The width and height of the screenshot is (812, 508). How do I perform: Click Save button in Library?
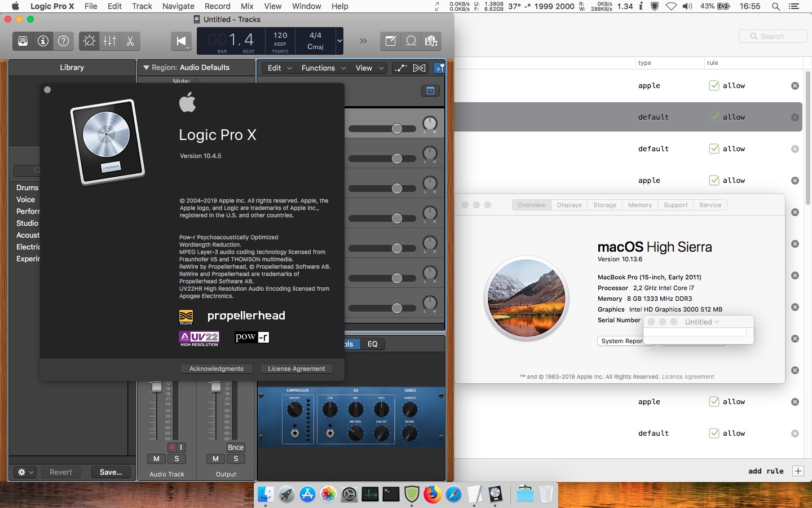pos(111,472)
